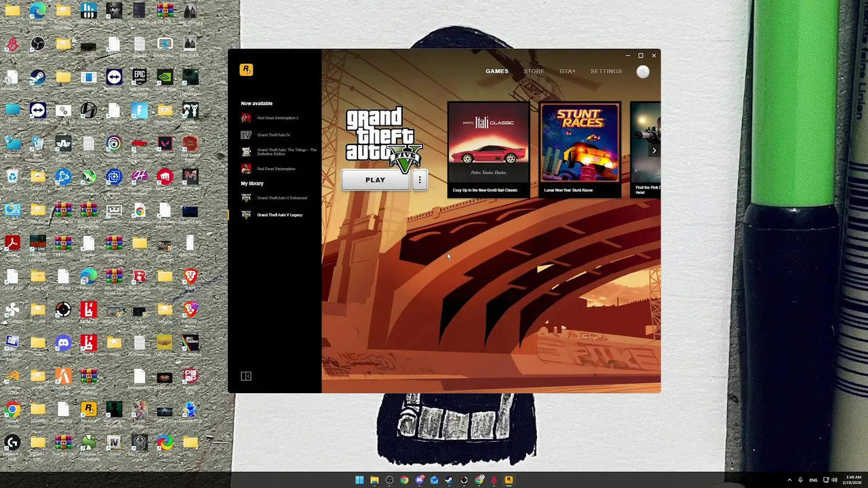Open Google Chrome from the taskbar
Screen dimensions: 868x488
pos(404,480)
